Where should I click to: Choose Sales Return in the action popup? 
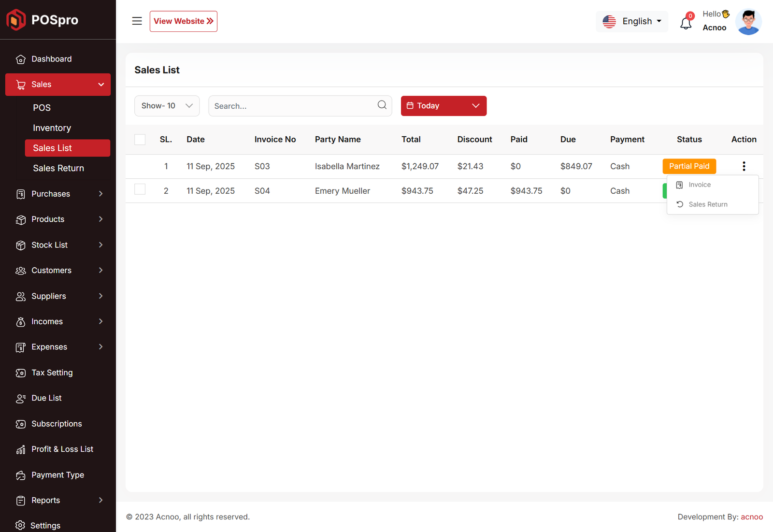(x=707, y=204)
